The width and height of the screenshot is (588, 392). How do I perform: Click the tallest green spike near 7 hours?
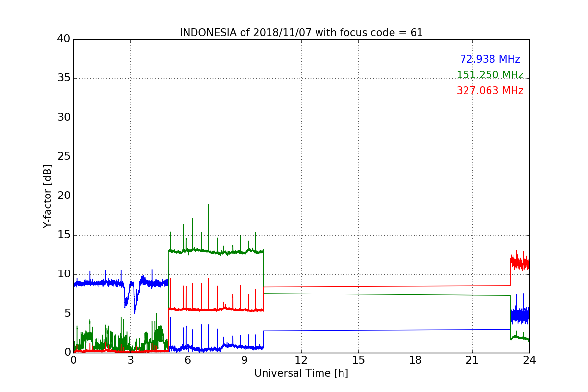pyautogui.click(x=208, y=228)
